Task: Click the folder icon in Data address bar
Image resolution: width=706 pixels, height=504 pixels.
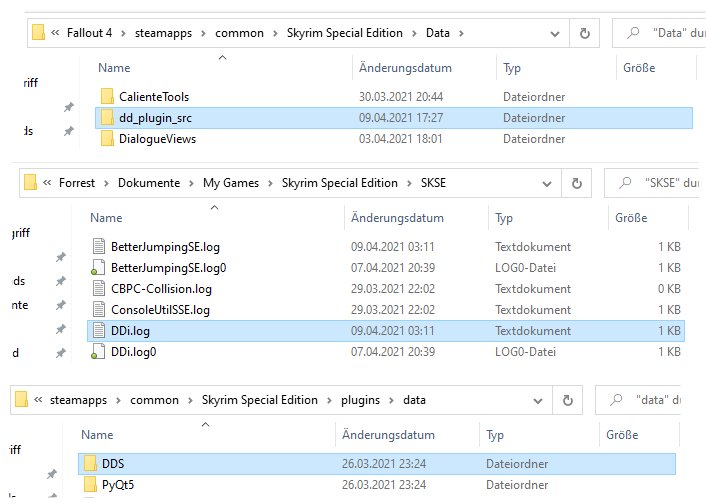Action: click(38, 32)
